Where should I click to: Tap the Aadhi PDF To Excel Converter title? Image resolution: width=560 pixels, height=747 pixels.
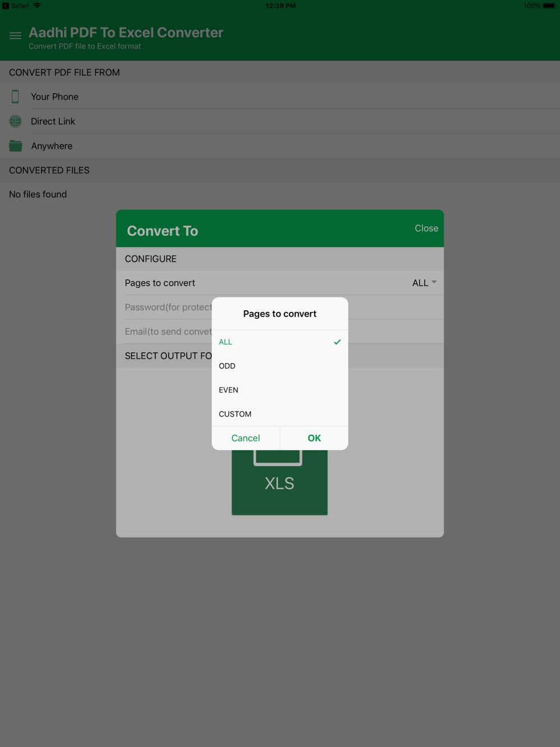click(x=126, y=32)
